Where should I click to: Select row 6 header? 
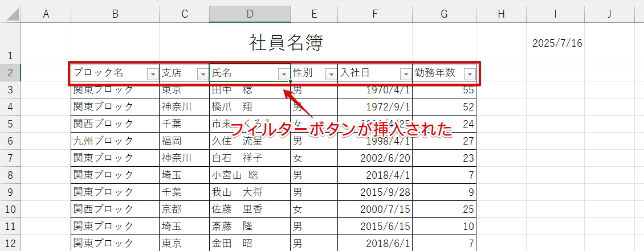10,141
